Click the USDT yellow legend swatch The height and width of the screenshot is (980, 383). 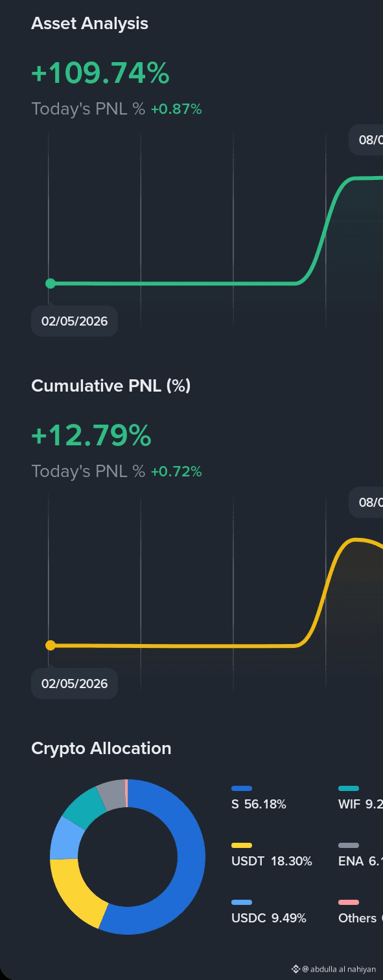pyautogui.click(x=242, y=845)
